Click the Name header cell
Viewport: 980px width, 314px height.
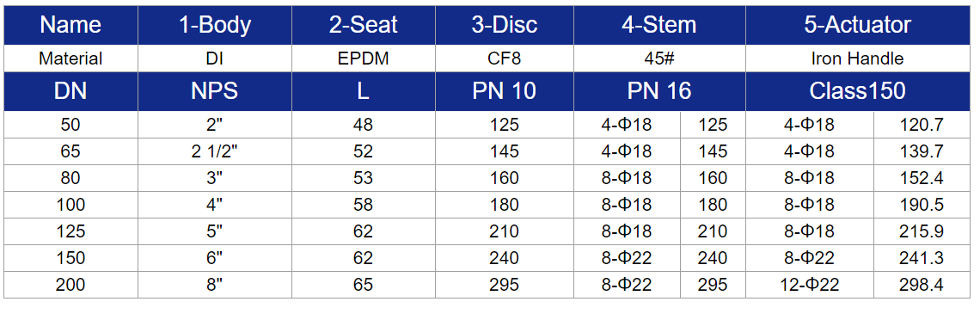70,25
